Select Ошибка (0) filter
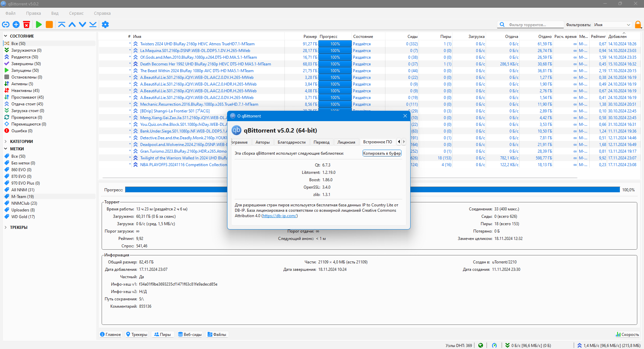The width and height of the screenshot is (644, 349). tap(49, 131)
